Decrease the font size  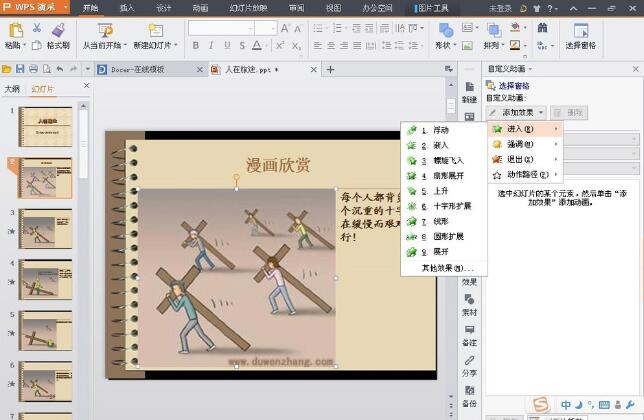298,29
